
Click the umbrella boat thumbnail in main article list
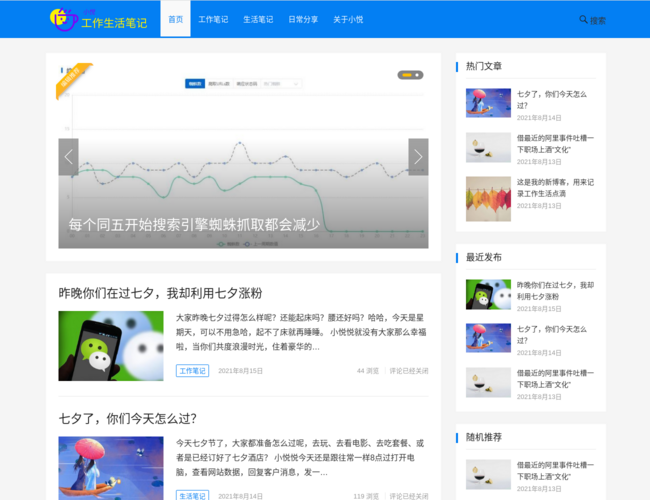click(x=111, y=468)
